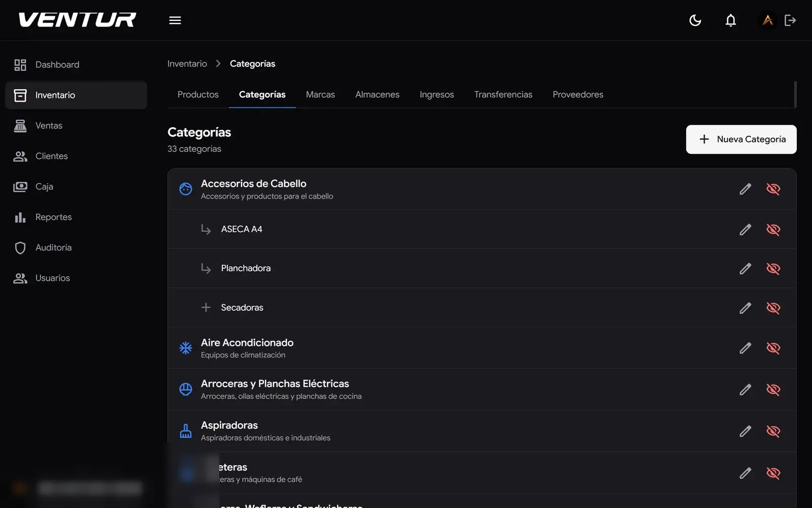Edit Arroceras y Planchas Eléctricas

click(x=745, y=390)
